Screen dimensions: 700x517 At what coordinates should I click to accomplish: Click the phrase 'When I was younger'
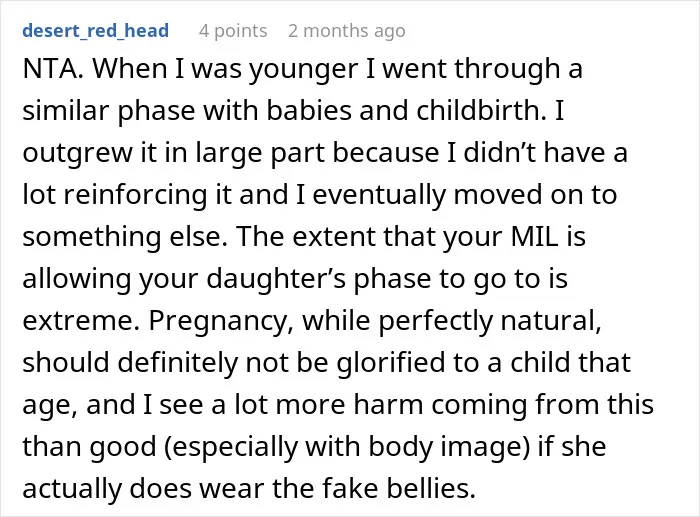tap(225, 70)
